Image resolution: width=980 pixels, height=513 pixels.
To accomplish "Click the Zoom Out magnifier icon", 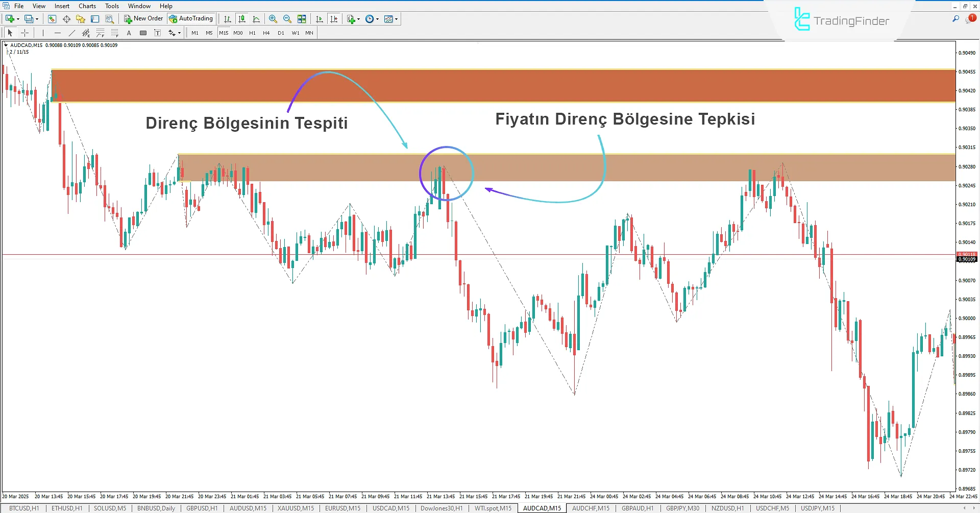I will pyautogui.click(x=287, y=19).
